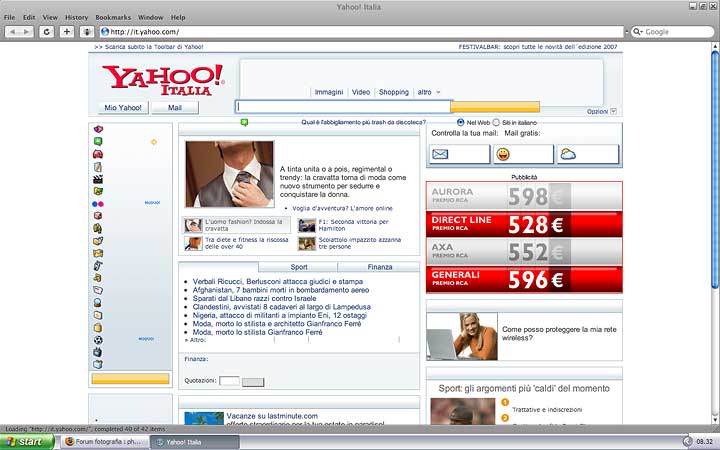The image size is (720, 450).
Task: Open the View menu
Action: [x=50, y=17]
